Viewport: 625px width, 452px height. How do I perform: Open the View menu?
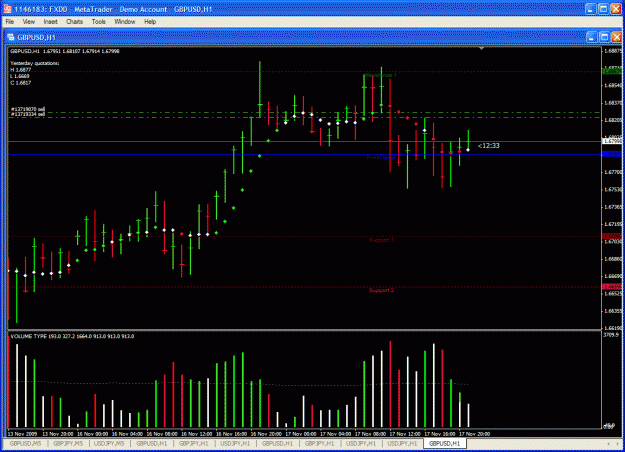click(29, 22)
